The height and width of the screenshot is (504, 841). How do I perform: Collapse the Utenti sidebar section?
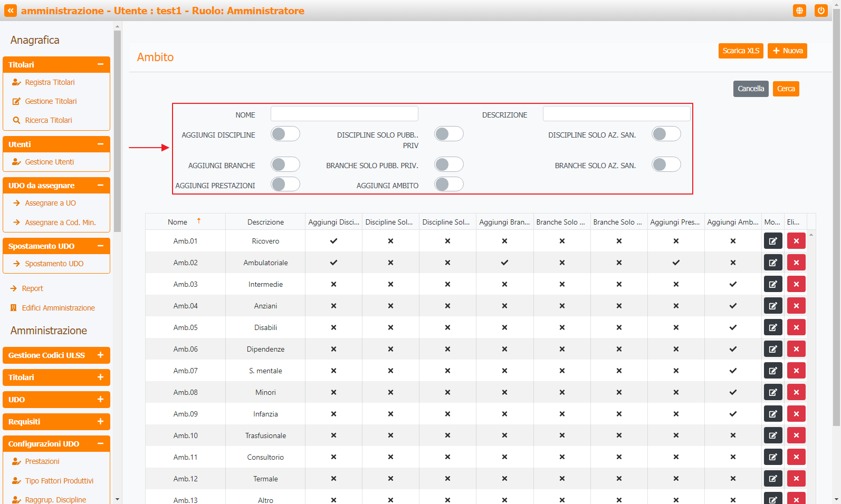pyautogui.click(x=100, y=144)
